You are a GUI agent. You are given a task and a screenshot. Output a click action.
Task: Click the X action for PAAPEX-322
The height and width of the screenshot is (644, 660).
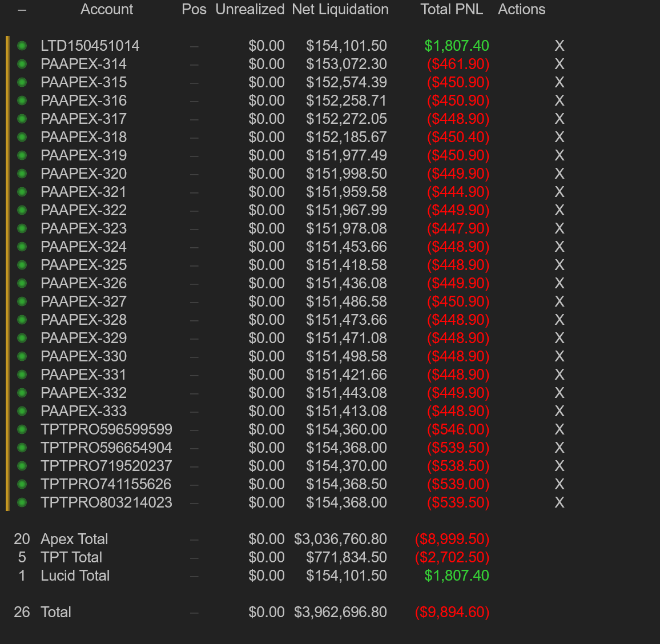click(559, 210)
